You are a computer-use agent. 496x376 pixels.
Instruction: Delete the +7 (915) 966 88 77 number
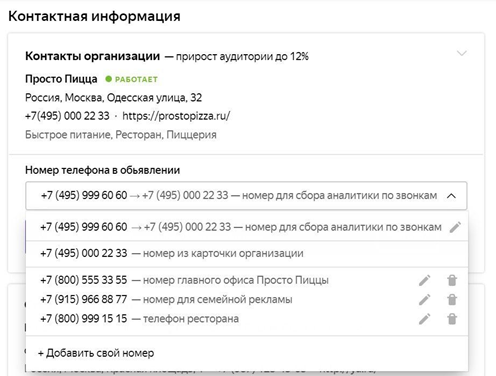click(452, 300)
